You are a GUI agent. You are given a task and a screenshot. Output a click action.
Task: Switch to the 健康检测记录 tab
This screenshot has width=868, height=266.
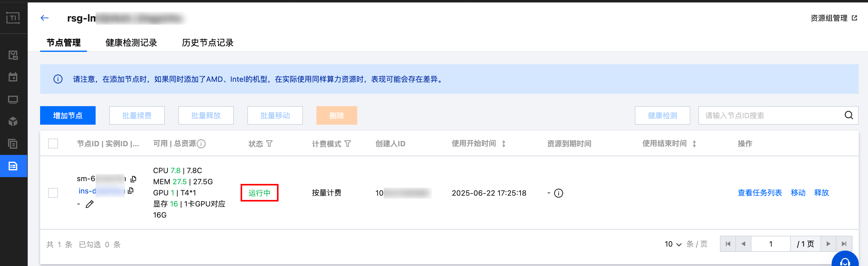[131, 43]
